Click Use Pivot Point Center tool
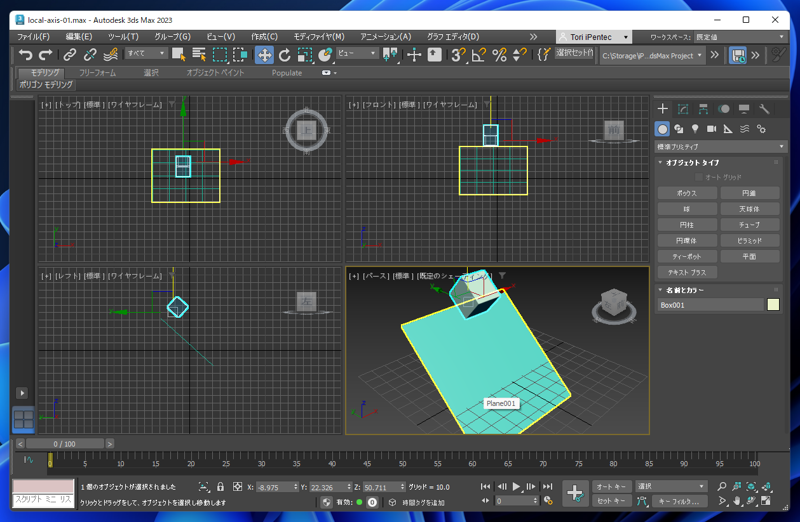 390,55
